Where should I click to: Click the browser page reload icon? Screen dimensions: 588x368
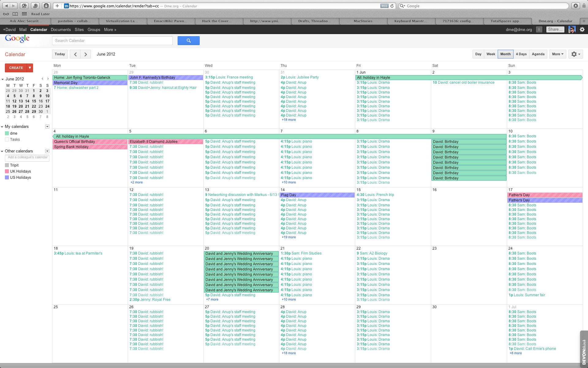pos(392,6)
